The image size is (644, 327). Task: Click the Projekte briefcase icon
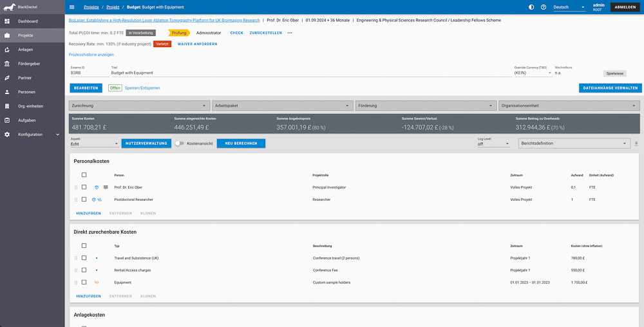click(7, 35)
